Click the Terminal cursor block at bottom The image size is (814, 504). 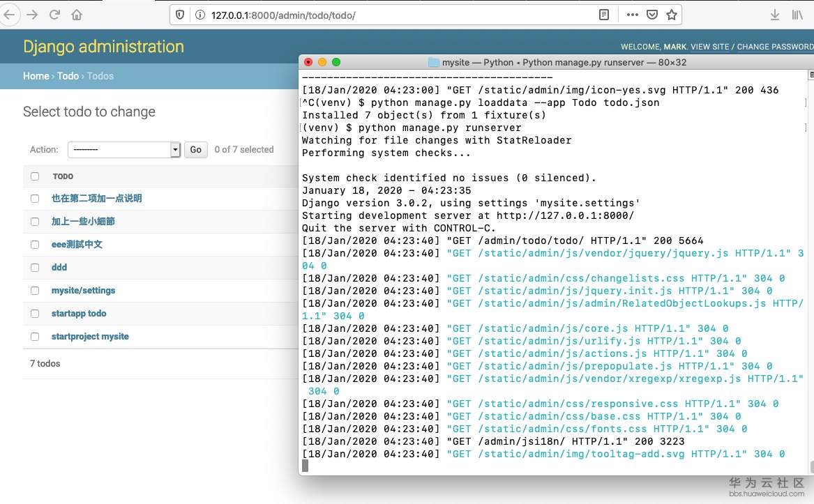point(306,466)
